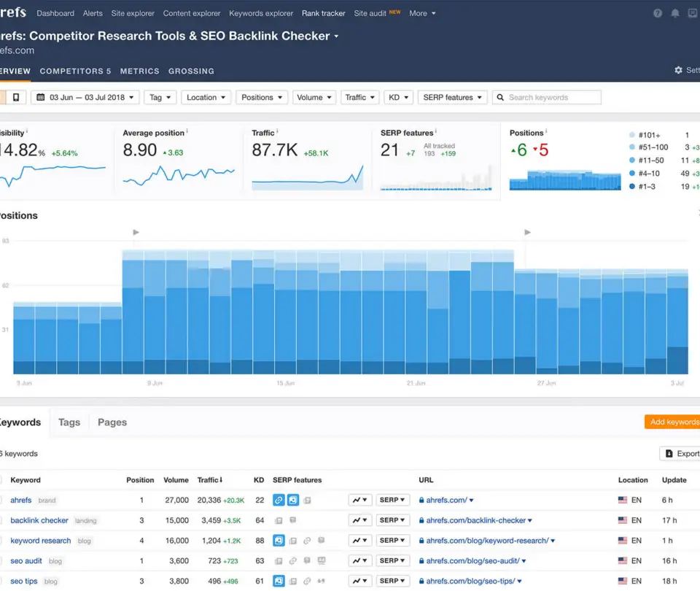Image resolution: width=700 pixels, height=591 pixels.
Task: Click left play marker above positions chart
Action: click(x=136, y=232)
